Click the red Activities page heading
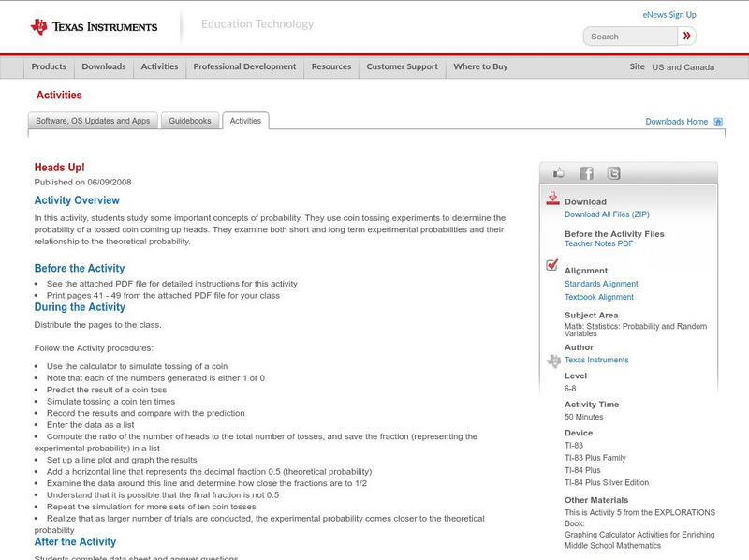Image resolution: width=749 pixels, height=560 pixels. pos(59,95)
